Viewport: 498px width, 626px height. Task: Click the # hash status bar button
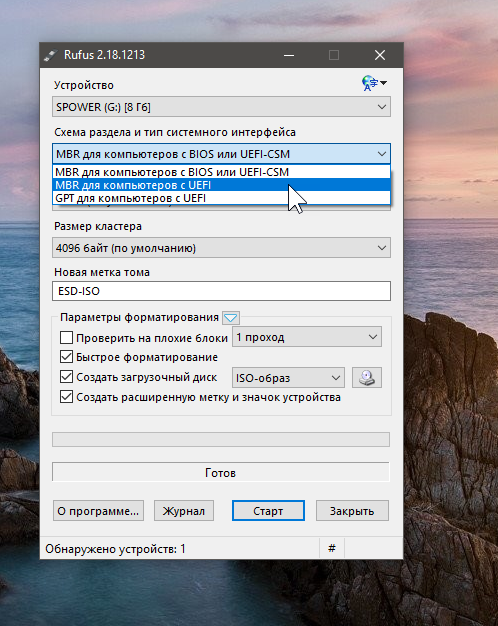coord(332,549)
